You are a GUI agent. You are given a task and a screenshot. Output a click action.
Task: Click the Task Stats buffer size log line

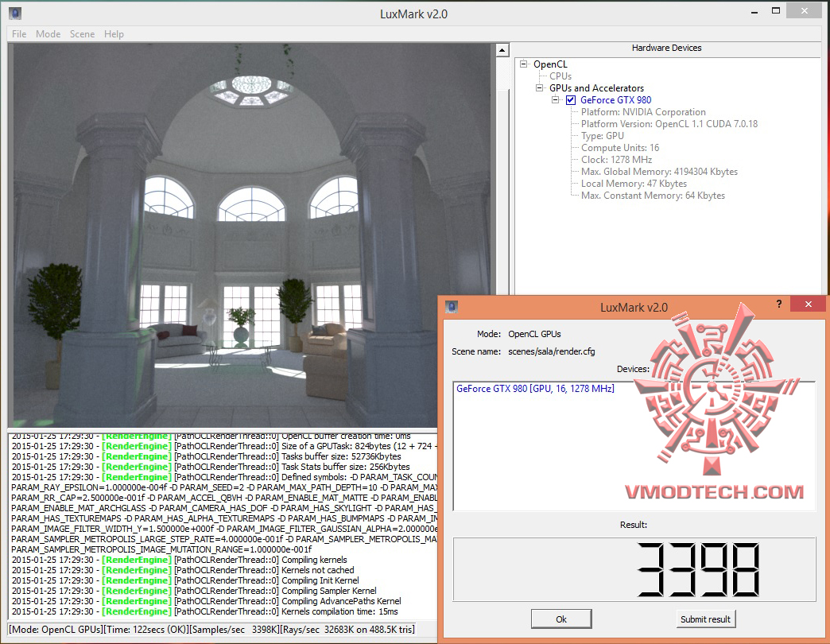211,467
